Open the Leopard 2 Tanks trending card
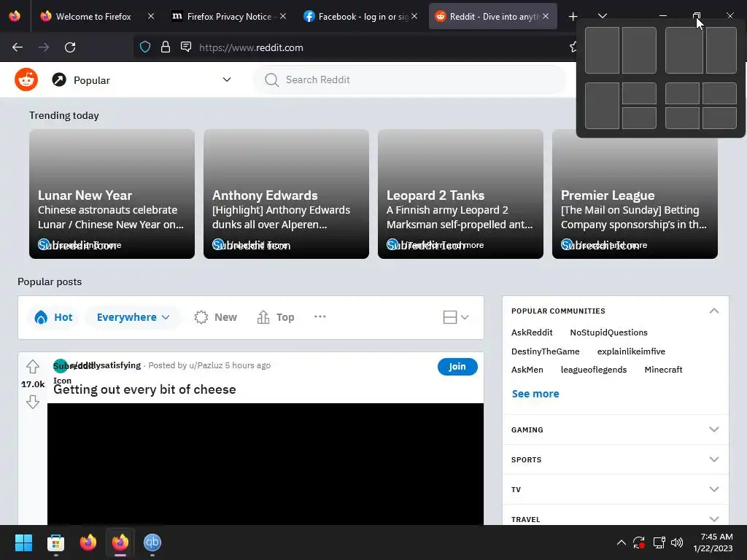The width and height of the screenshot is (747, 560). (x=461, y=194)
